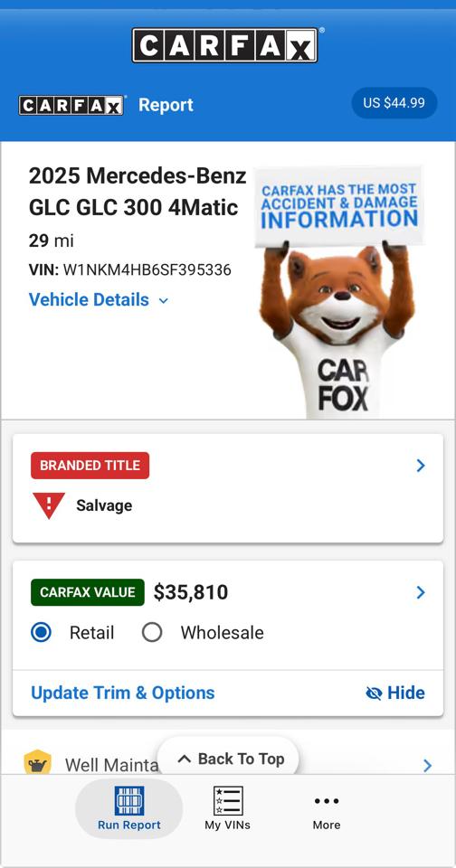The width and height of the screenshot is (456, 868).
Task: Open CARFAX Value details chevron
Action: [421, 593]
